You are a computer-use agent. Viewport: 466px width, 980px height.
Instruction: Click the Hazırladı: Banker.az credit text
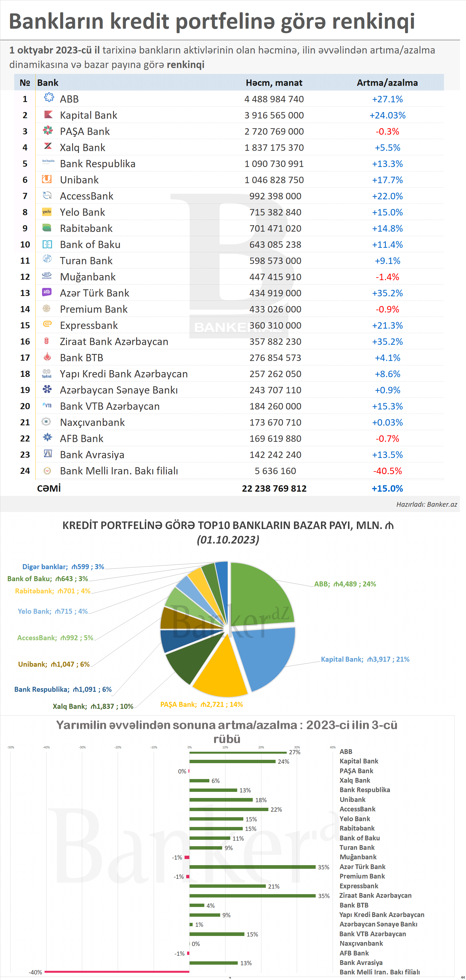pos(426,504)
